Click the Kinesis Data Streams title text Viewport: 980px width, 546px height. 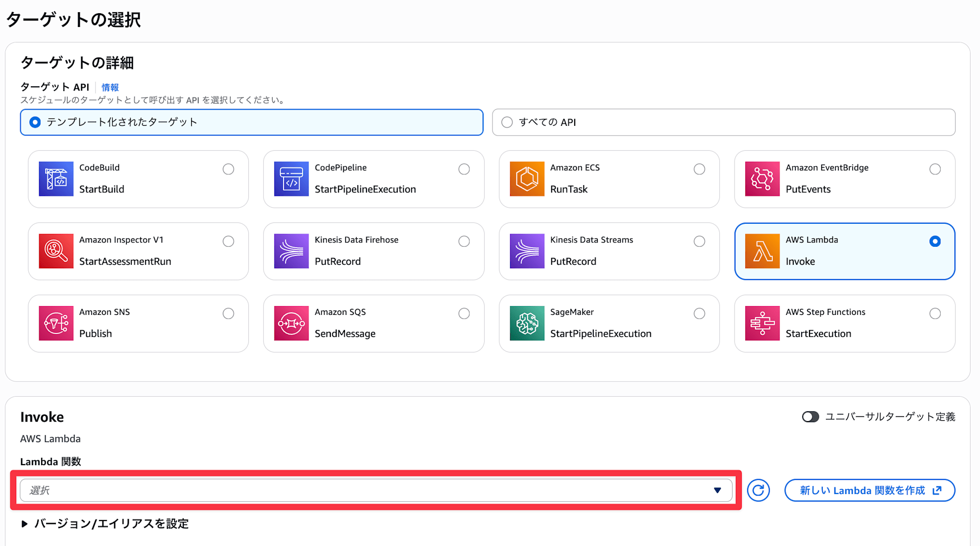click(x=592, y=240)
